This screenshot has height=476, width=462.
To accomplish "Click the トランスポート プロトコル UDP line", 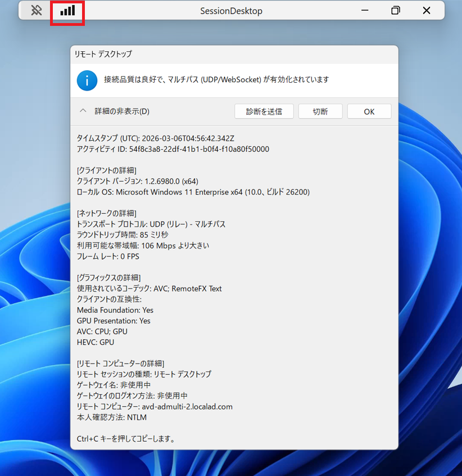I will point(151,224).
